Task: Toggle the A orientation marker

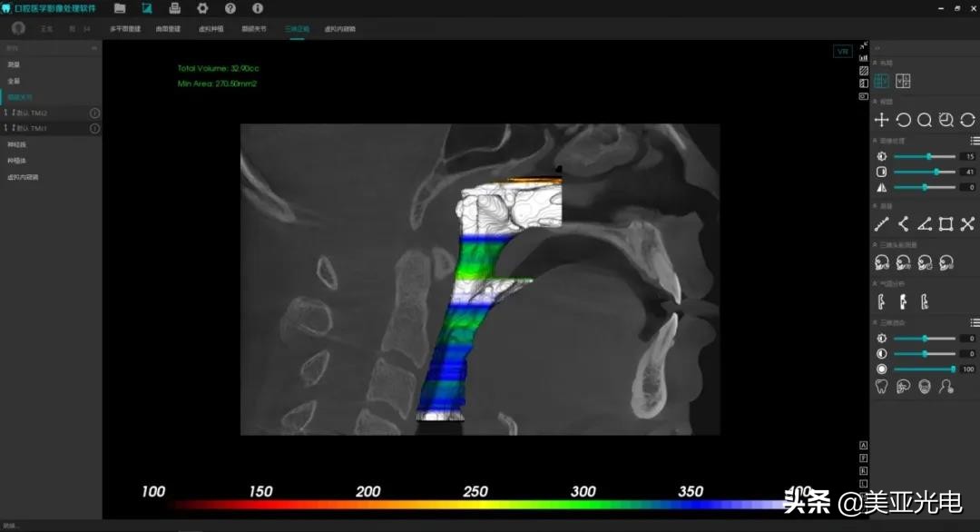Action: 863,445
